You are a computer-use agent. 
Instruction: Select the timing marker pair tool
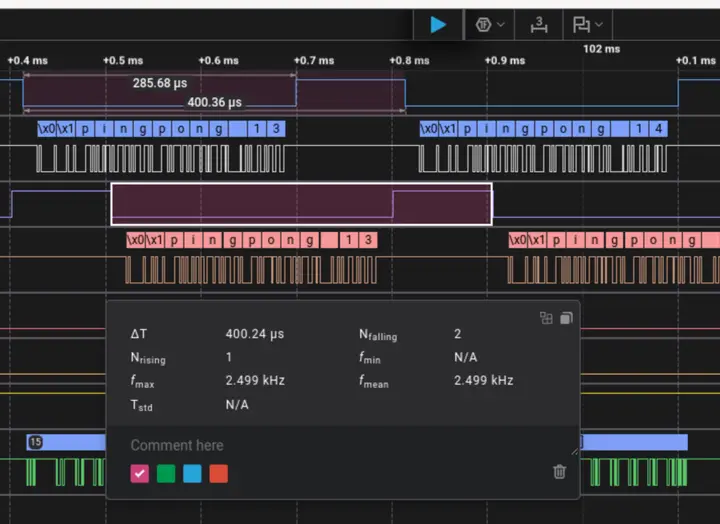pyautogui.click(x=539, y=24)
